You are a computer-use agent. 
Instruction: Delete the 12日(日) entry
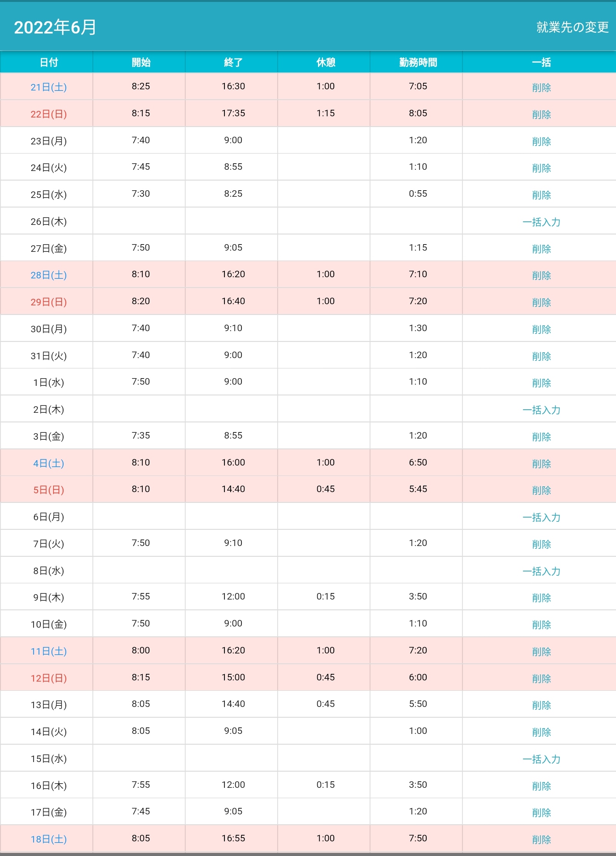pyautogui.click(x=541, y=678)
